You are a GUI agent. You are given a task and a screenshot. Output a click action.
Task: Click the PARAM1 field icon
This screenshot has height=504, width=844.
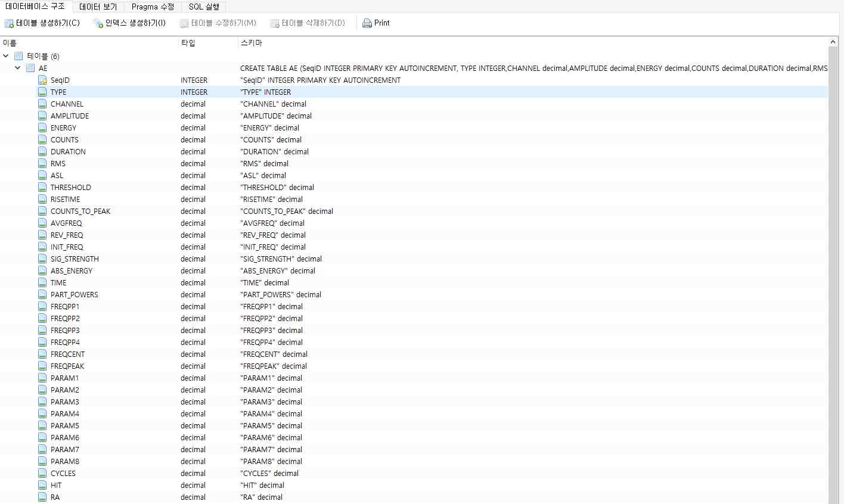point(42,378)
